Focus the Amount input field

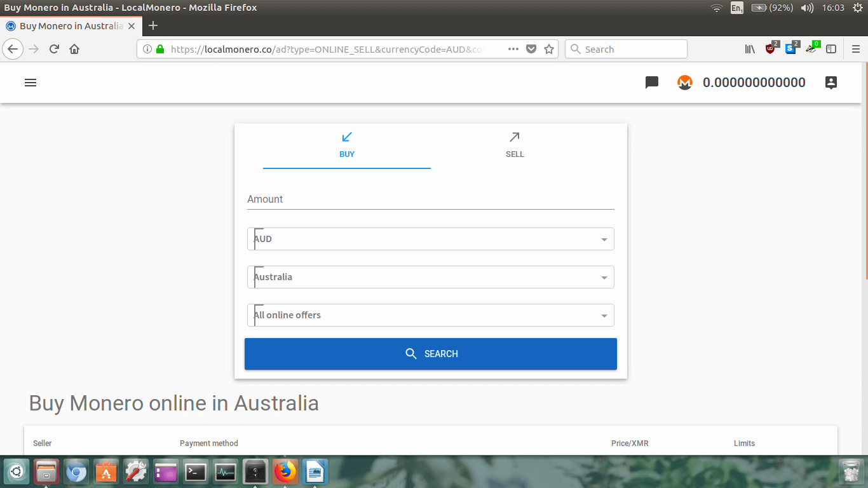(x=431, y=200)
